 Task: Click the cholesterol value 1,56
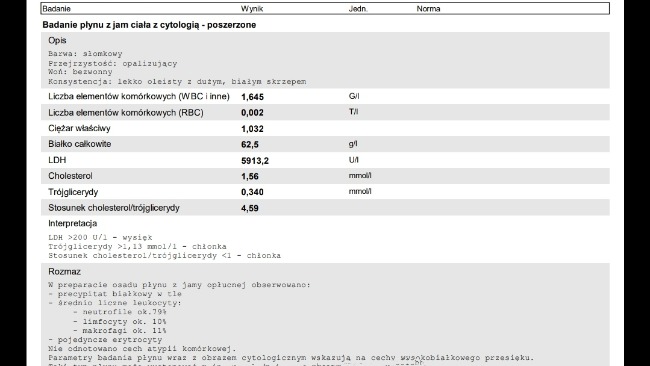pyautogui.click(x=250, y=177)
